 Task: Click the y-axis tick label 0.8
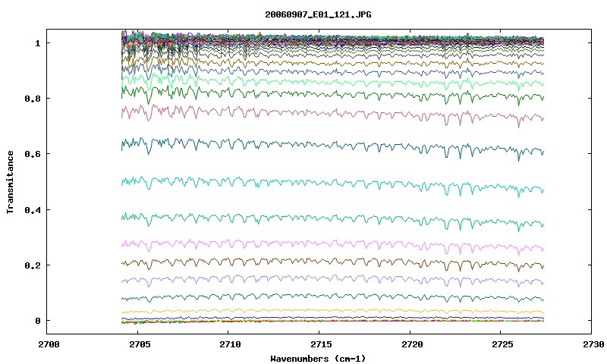pos(33,99)
